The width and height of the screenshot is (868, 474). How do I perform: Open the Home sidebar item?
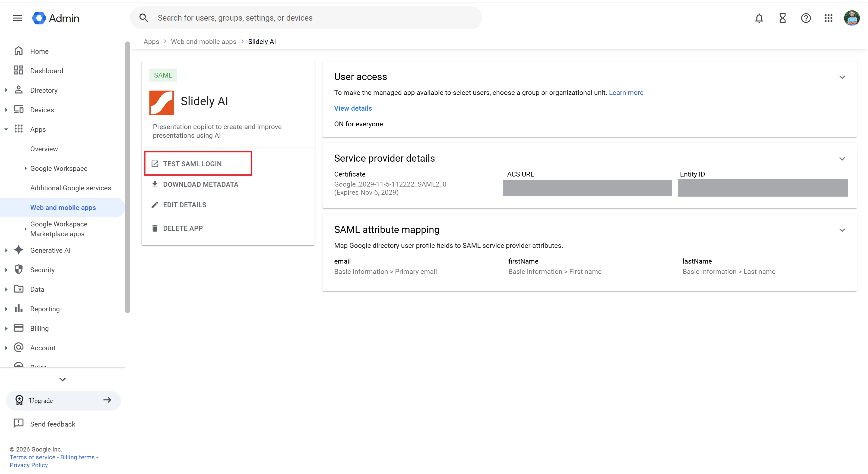click(x=39, y=51)
